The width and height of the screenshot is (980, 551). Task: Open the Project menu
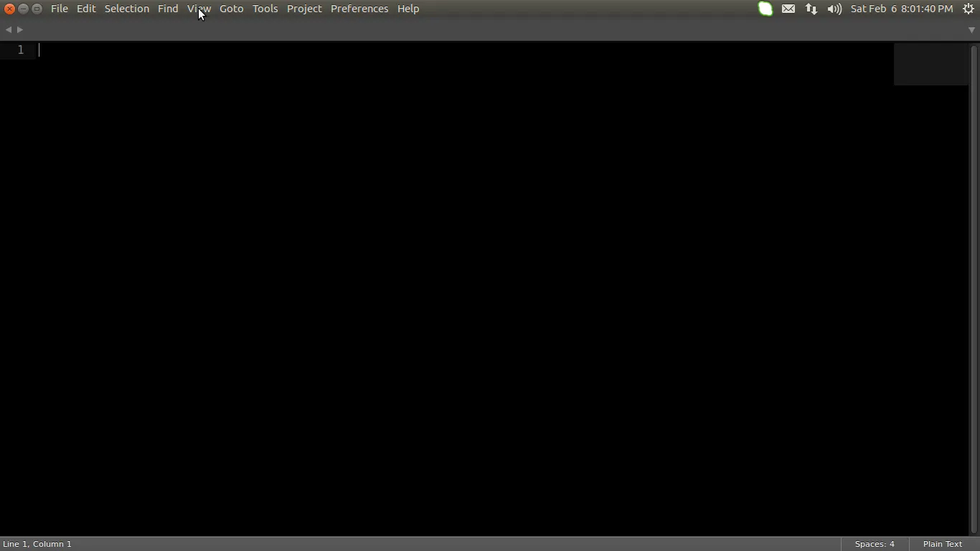click(304, 9)
